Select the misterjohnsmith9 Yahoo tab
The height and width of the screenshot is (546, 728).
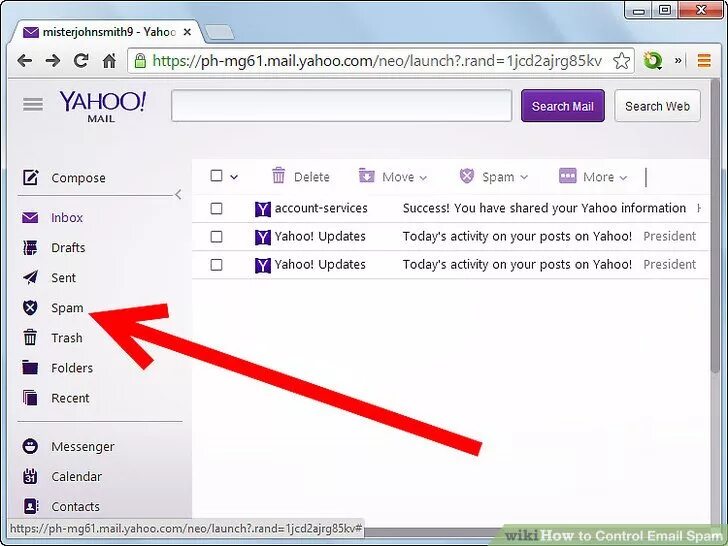pyautogui.click(x=108, y=32)
